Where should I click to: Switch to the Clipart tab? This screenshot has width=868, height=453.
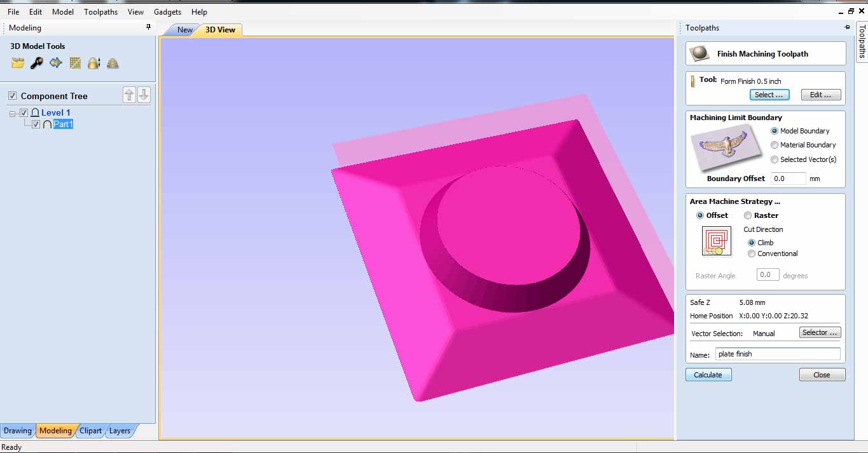[x=90, y=431]
